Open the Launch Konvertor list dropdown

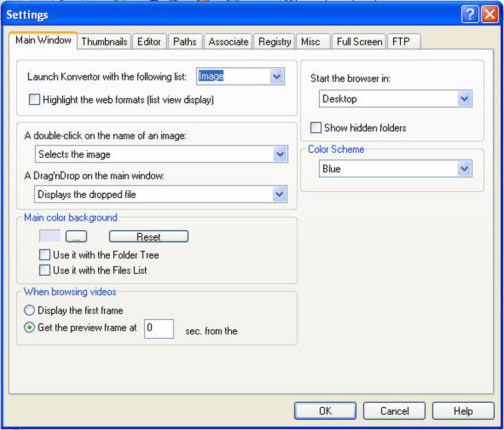(277, 76)
